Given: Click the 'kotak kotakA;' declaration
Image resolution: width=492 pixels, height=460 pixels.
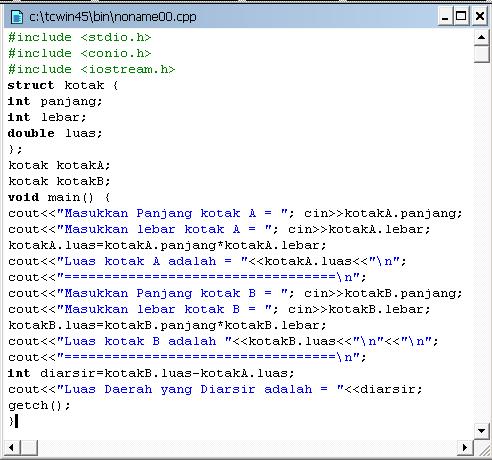Looking at the screenshot, I should 59,165.
